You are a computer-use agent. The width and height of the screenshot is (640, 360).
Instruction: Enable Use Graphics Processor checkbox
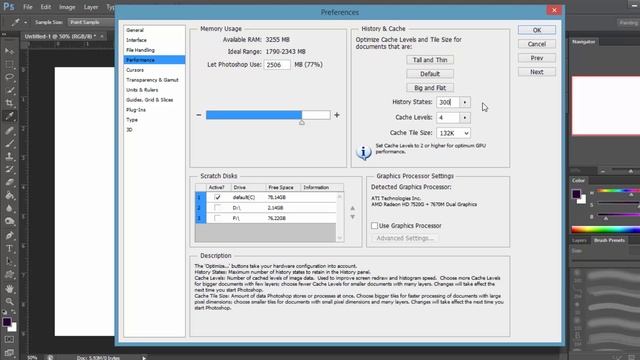(x=374, y=225)
